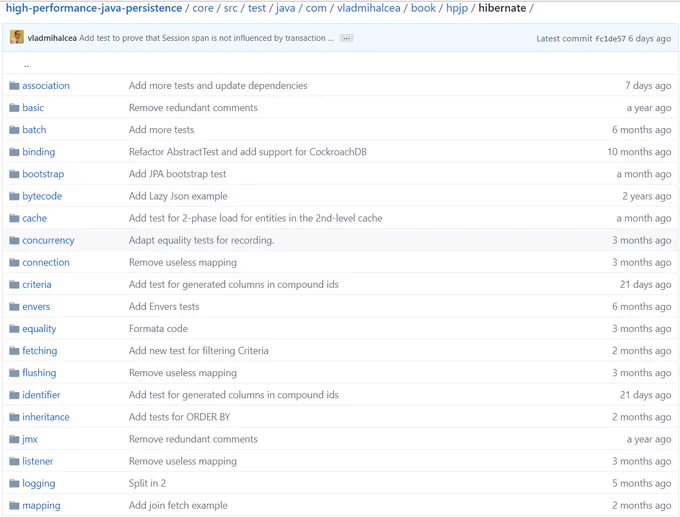The width and height of the screenshot is (680, 517).
Task: Click the folder icon beside bytecode
Action: 14,196
